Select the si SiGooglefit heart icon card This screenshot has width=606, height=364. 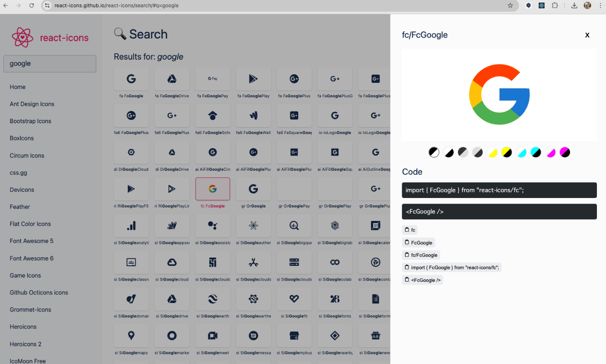294,299
